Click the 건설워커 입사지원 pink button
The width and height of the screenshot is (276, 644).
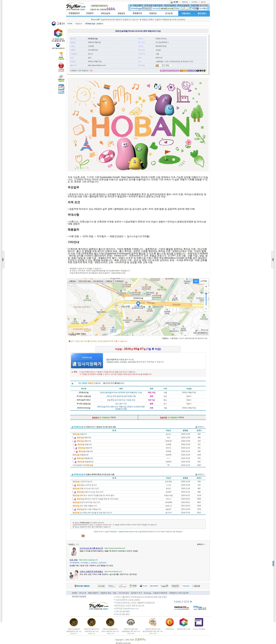169,71
